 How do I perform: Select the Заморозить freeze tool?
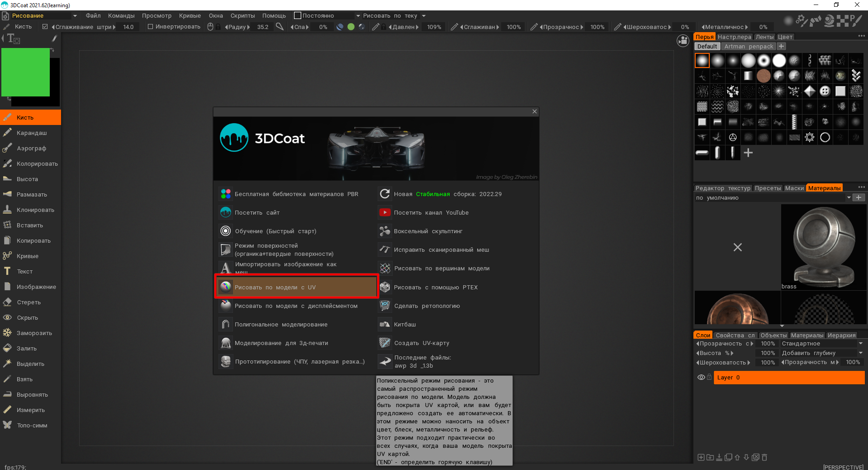click(31, 333)
